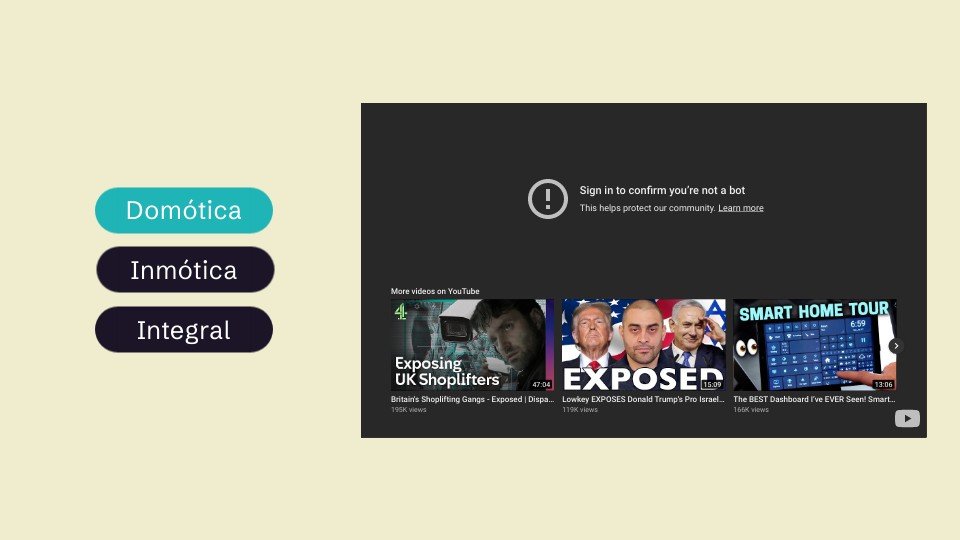
Task: Click The BEST Dashboard I've EVER Seen title
Action: tap(814, 399)
